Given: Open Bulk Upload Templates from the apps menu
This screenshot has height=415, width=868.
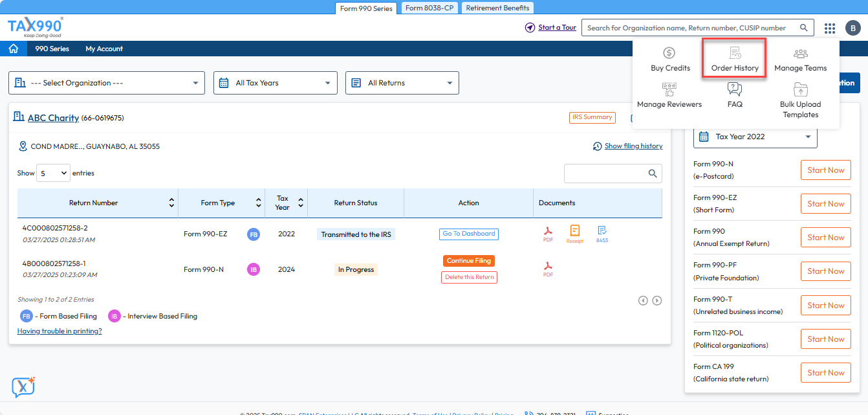Looking at the screenshot, I should (x=801, y=100).
